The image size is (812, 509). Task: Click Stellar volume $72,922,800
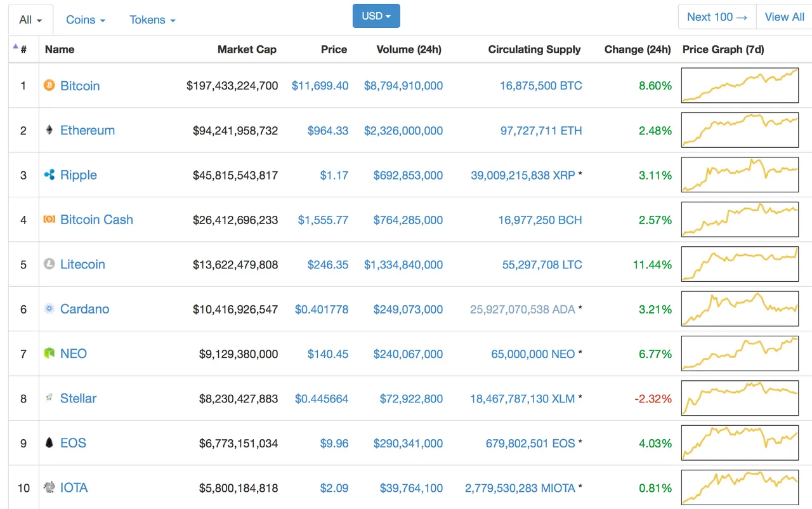pyautogui.click(x=411, y=399)
